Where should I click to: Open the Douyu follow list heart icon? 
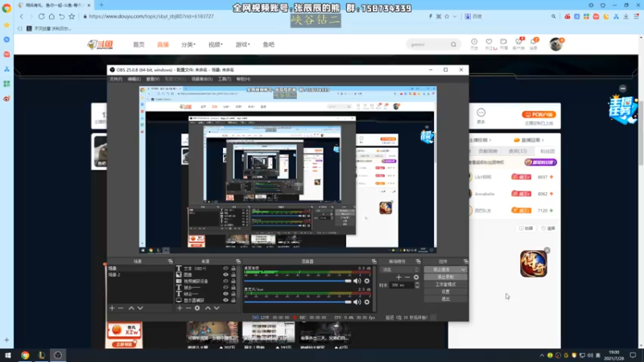click(x=489, y=43)
